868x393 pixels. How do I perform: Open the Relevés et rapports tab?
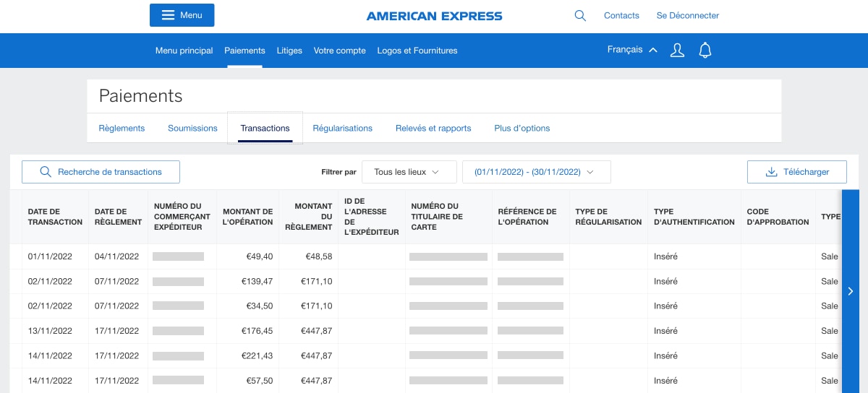pos(433,128)
